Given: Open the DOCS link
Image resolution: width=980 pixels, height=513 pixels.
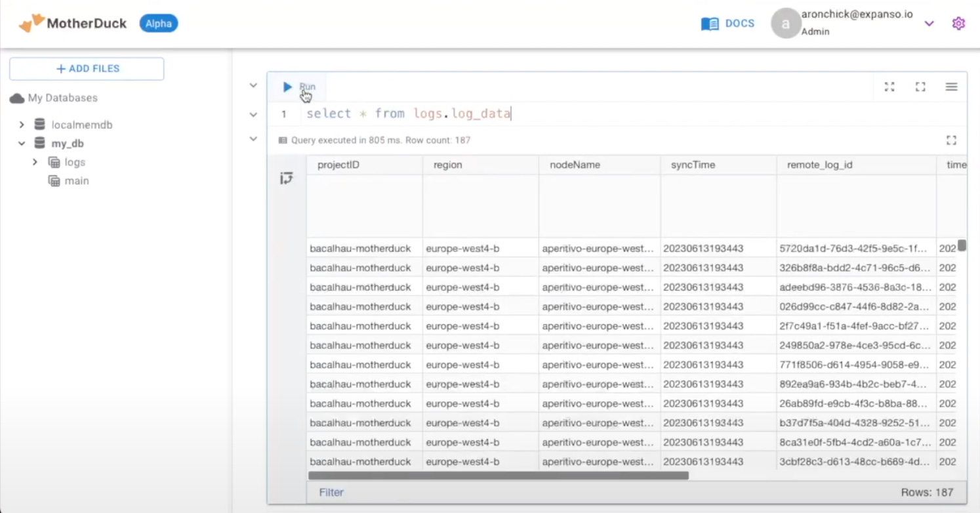Looking at the screenshot, I should [739, 24].
